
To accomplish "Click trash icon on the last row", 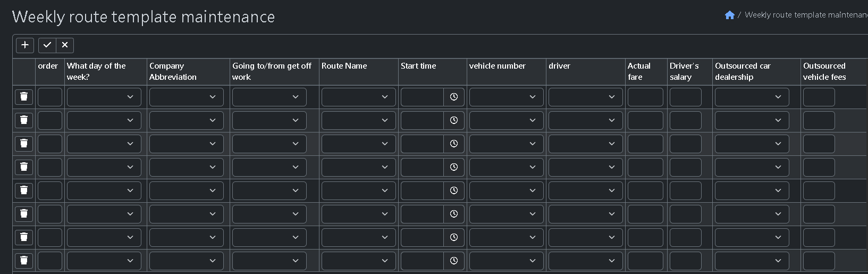I will pos(24,260).
